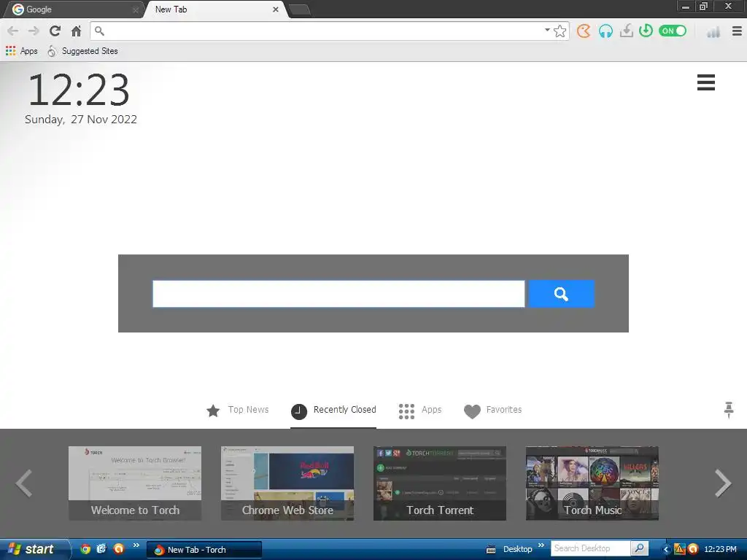Click the greyed bar chart toolbar icon
Viewport: 747px width, 560px height.
[x=713, y=32]
